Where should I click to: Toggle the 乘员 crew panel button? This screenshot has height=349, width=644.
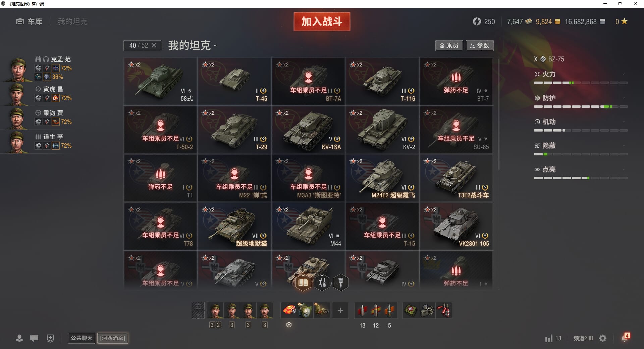[449, 46]
